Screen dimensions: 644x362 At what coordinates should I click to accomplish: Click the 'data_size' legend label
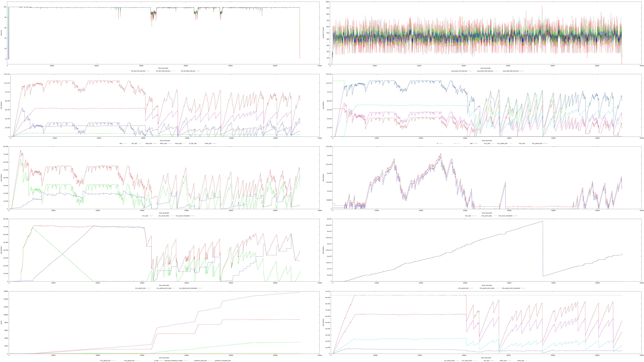click(149, 143)
